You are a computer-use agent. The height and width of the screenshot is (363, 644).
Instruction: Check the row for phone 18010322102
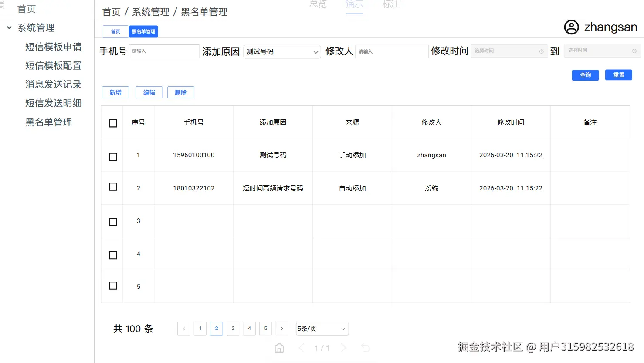[x=112, y=187]
